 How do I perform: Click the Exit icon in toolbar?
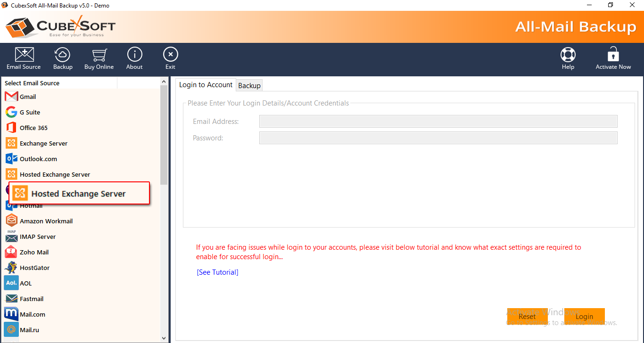pos(170,55)
